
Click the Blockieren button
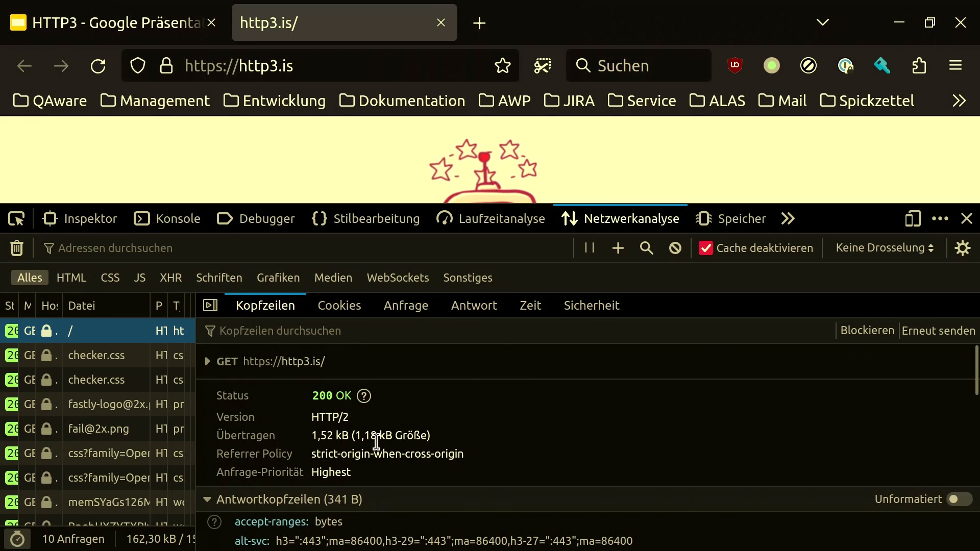[x=867, y=331]
